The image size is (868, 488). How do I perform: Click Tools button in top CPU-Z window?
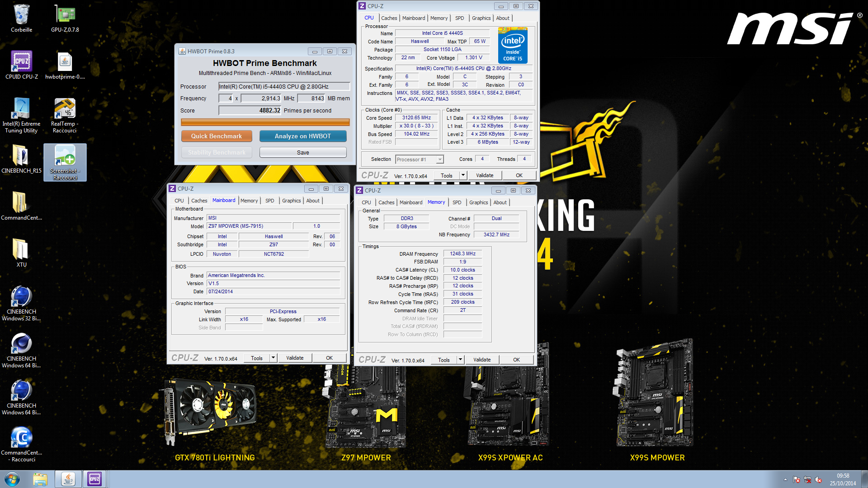(446, 175)
